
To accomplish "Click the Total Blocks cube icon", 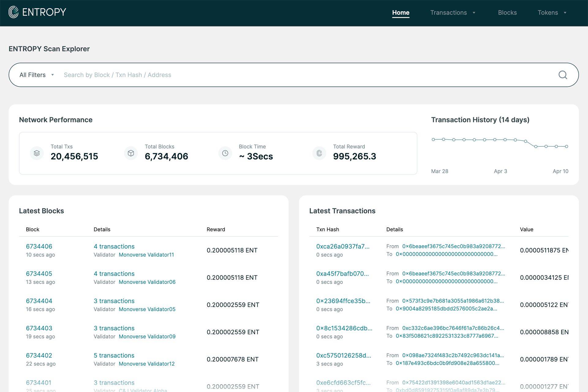I will tap(131, 153).
